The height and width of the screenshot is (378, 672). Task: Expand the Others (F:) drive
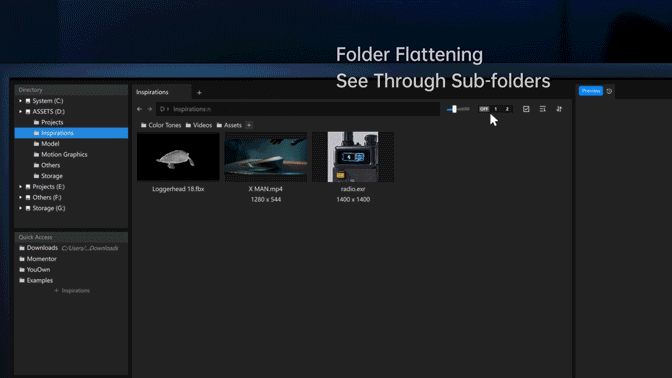click(x=20, y=197)
